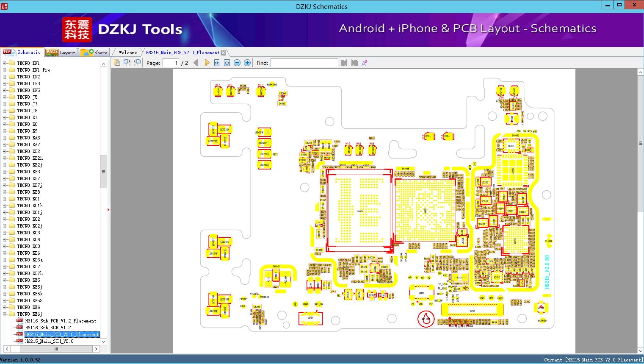The height and width of the screenshot is (364, 644).
Task: Click the tree horizontal scroll-right arrow
Action: 96,349
